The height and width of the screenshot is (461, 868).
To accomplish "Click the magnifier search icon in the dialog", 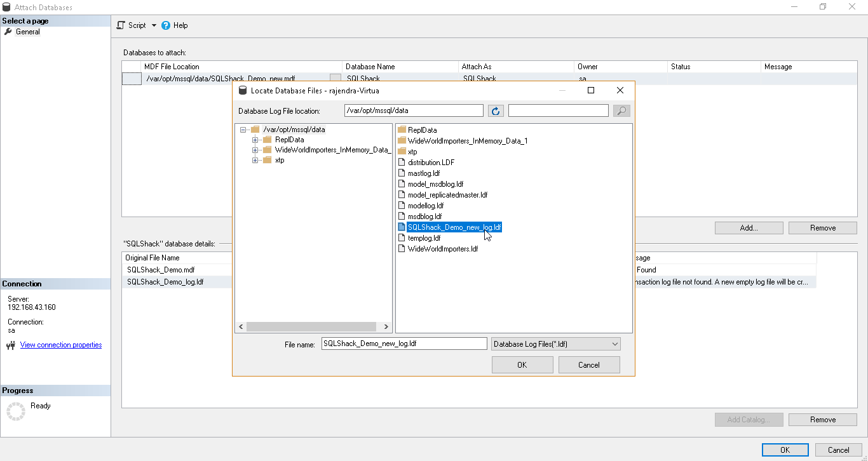I will pyautogui.click(x=621, y=111).
